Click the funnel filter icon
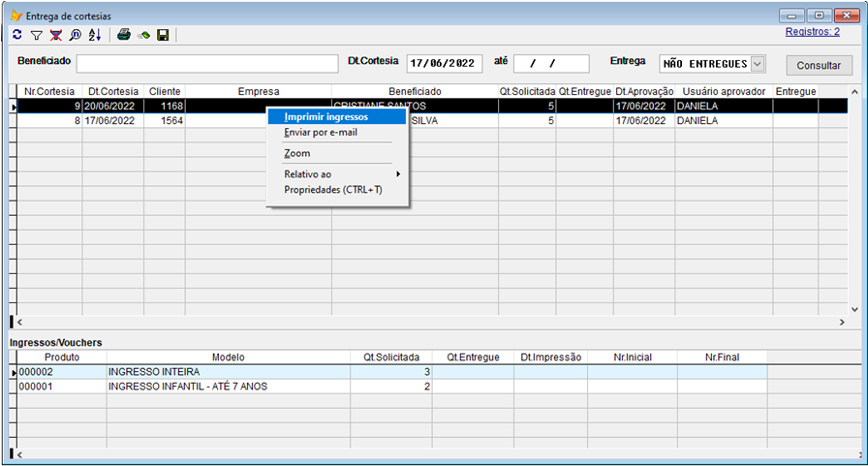The height and width of the screenshot is (466, 868). (36, 35)
